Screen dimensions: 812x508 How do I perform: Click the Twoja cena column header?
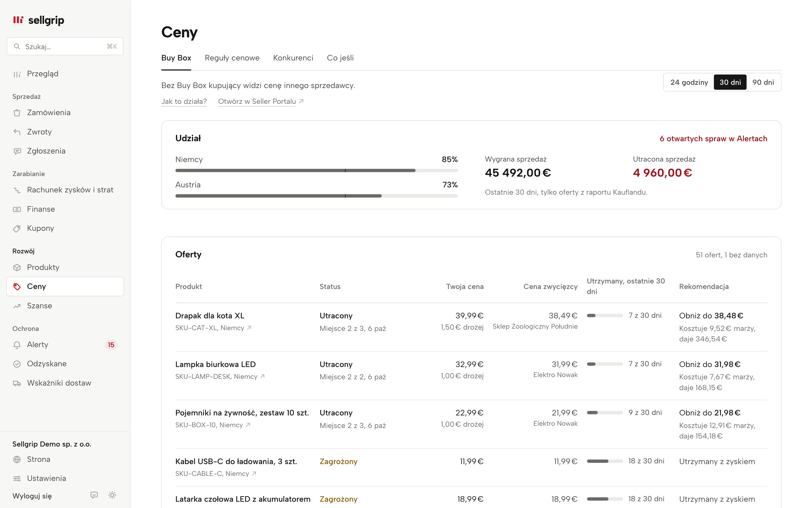(x=465, y=286)
